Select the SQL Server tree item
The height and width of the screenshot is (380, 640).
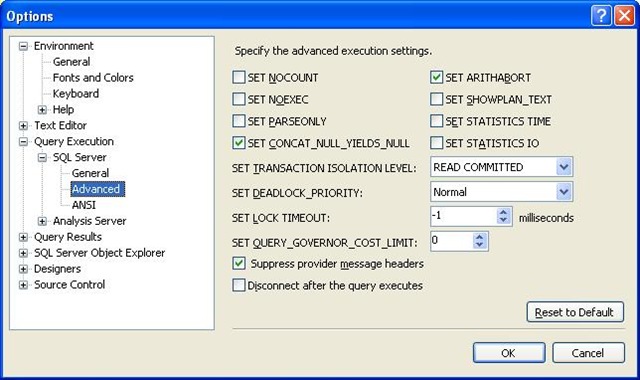point(80,157)
